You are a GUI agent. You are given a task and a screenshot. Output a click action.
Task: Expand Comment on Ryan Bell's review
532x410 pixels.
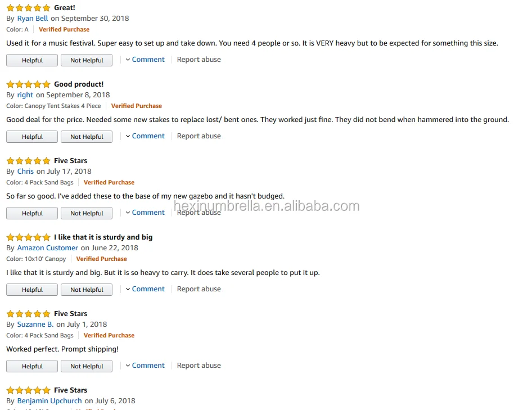click(148, 60)
